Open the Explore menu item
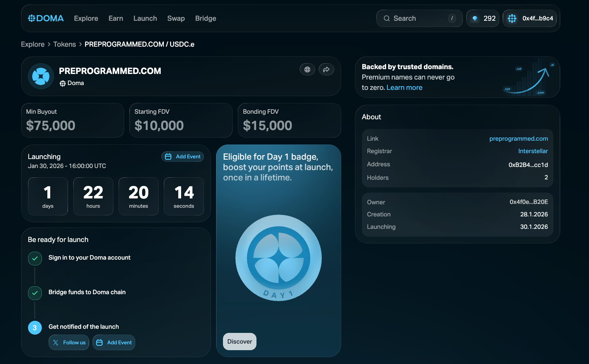 (86, 18)
